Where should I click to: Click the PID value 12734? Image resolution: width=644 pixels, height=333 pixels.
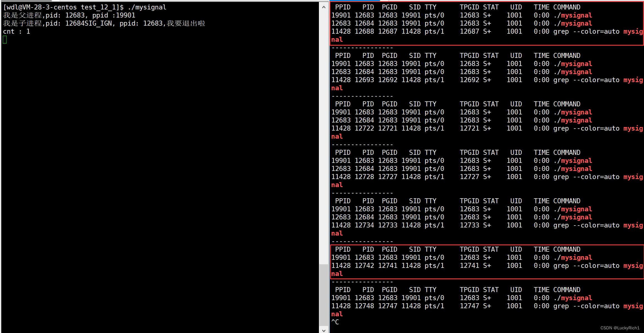coord(364,225)
